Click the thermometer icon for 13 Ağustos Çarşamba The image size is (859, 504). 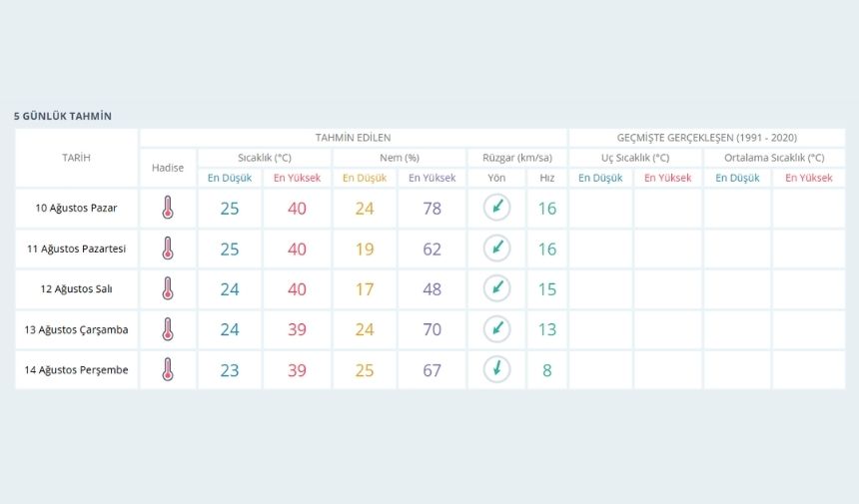(168, 329)
